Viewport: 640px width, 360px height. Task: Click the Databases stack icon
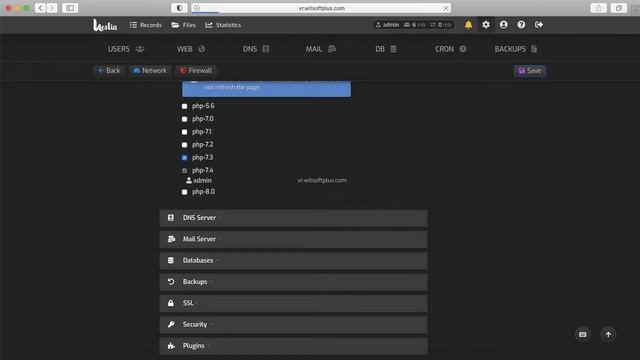click(171, 260)
